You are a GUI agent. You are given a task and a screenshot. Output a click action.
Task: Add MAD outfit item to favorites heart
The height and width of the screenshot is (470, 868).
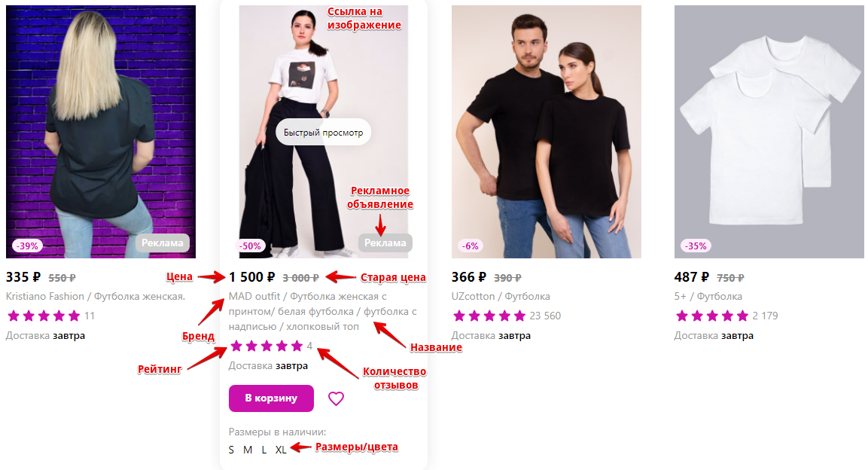tap(336, 398)
